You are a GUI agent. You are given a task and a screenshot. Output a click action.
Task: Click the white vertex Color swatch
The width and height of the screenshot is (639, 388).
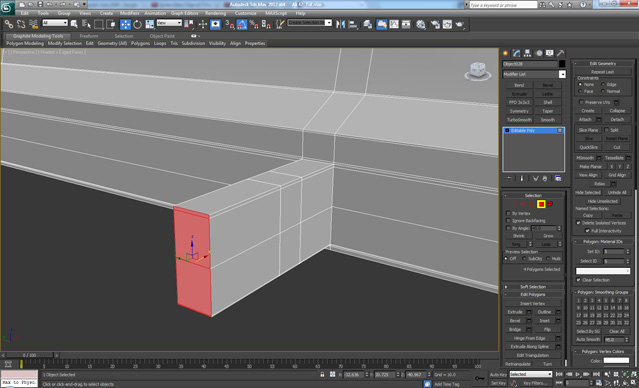(616, 361)
